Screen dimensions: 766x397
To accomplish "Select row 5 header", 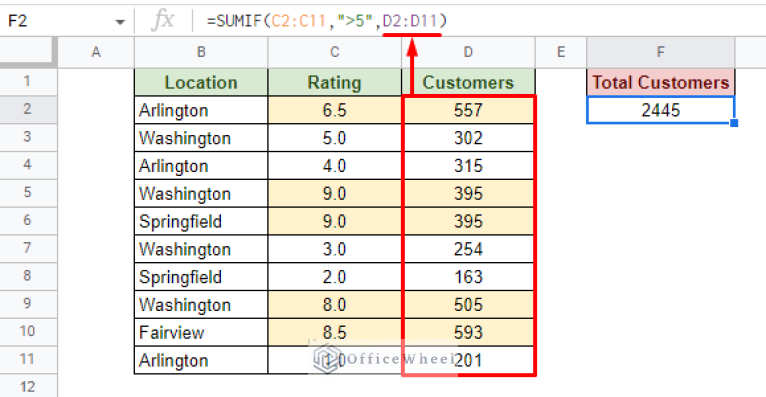I will tap(28, 193).
